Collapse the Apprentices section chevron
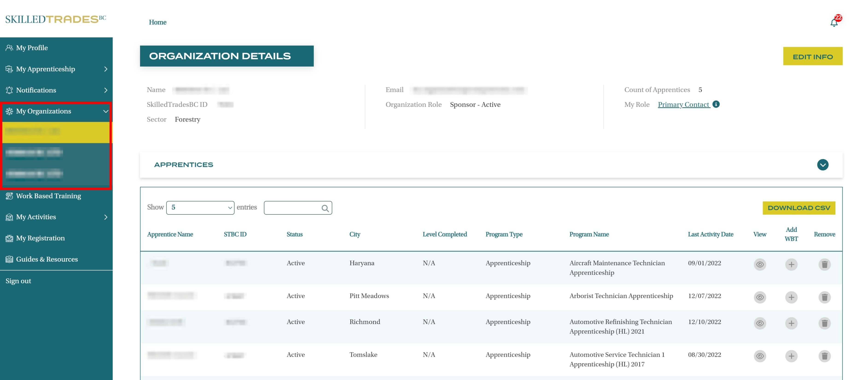 (822, 164)
